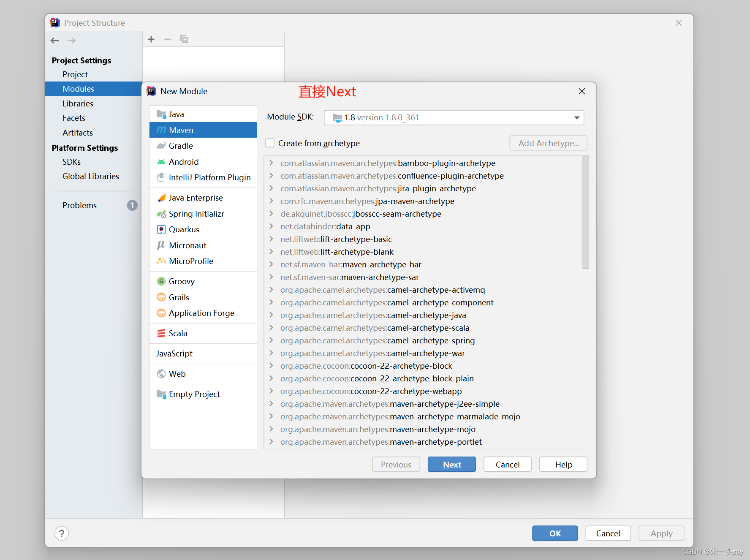Click the Add Archetype button

(548, 143)
